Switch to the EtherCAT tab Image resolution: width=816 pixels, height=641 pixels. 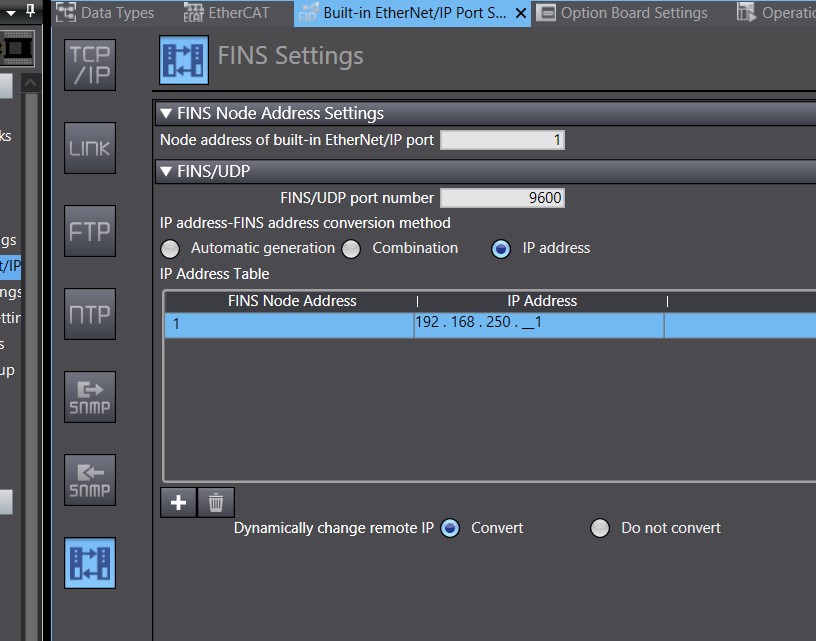(226, 13)
